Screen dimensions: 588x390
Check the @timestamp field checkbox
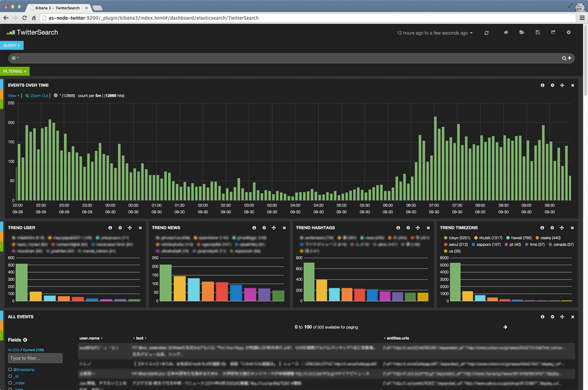point(10,370)
